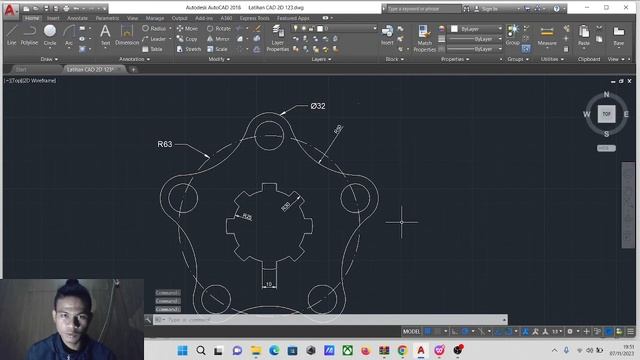Screen dimensions: 640x360
Task: Select the Polyline tool
Action: (29, 35)
